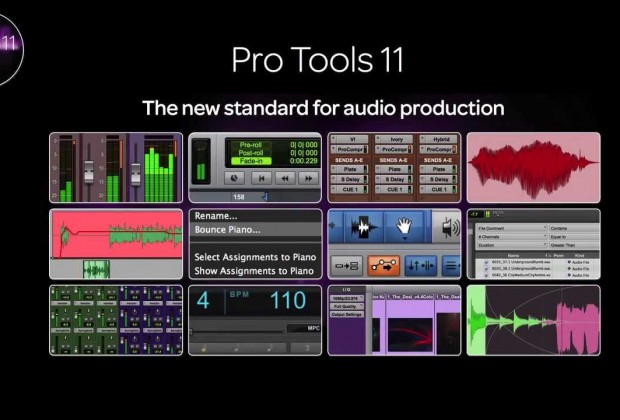Click the meter value 4 beside BPM

[203, 300]
